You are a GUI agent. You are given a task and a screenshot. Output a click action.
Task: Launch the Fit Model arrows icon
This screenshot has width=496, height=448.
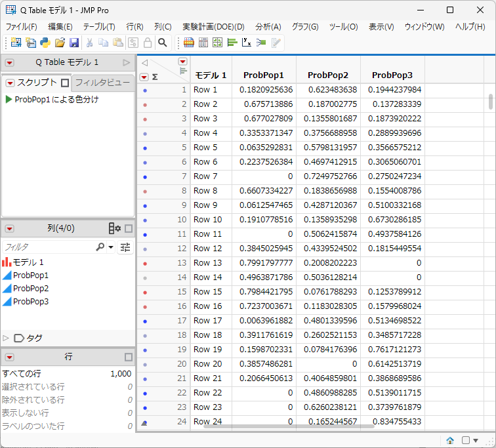pyautogui.click(x=261, y=43)
